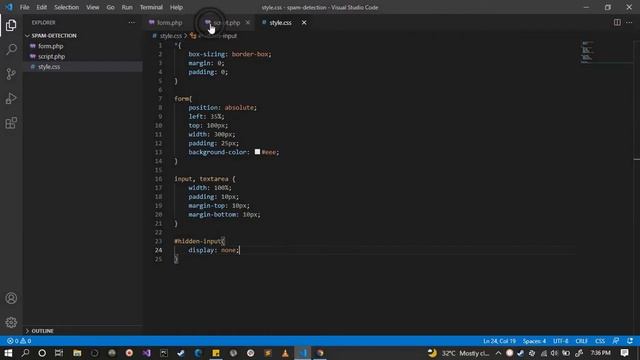Click Ln 24, Col 19 in status bar

click(x=499, y=341)
